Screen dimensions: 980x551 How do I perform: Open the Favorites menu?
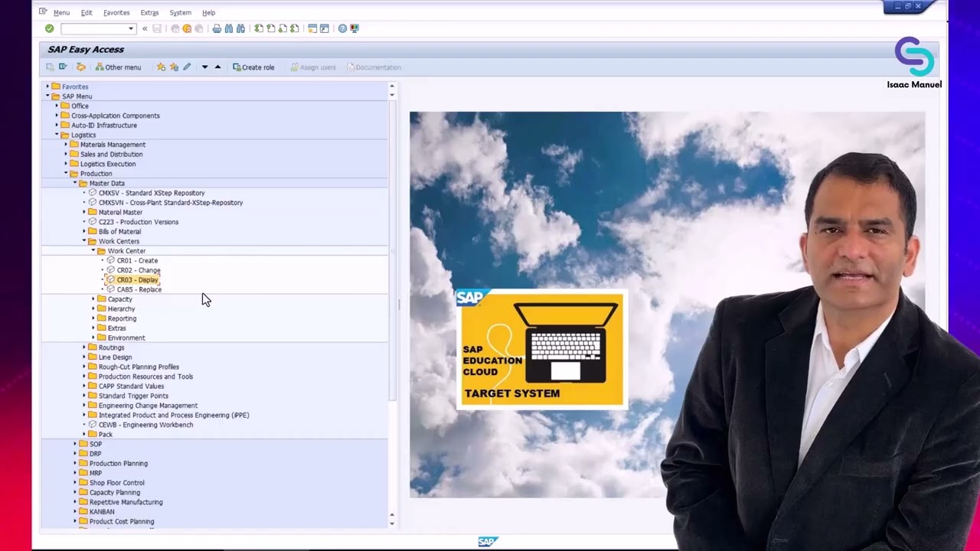(x=116, y=13)
